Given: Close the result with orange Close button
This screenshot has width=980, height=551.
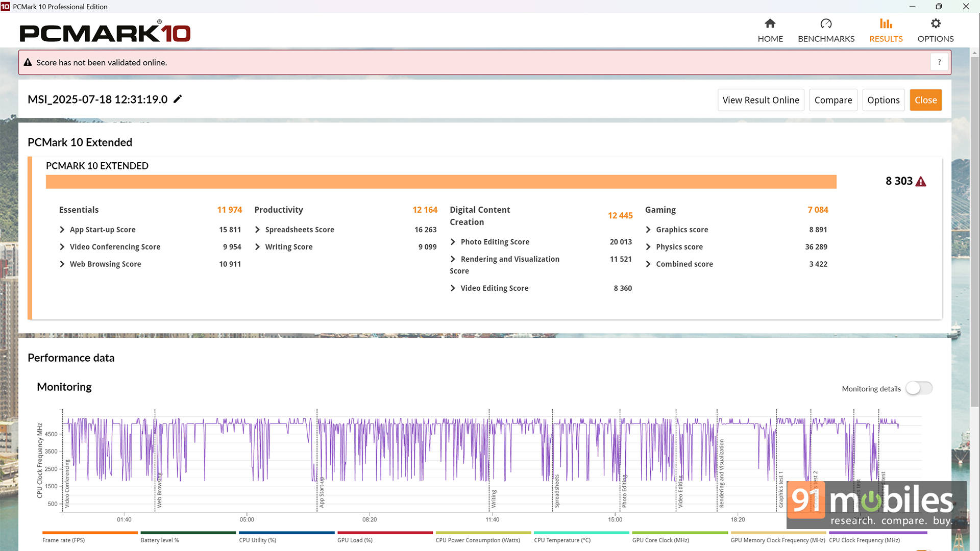Looking at the screenshot, I should (x=925, y=100).
